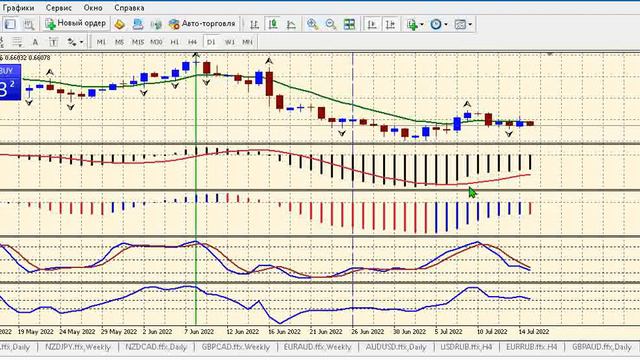
Task: Open the Графики menu
Action: point(18,8)
